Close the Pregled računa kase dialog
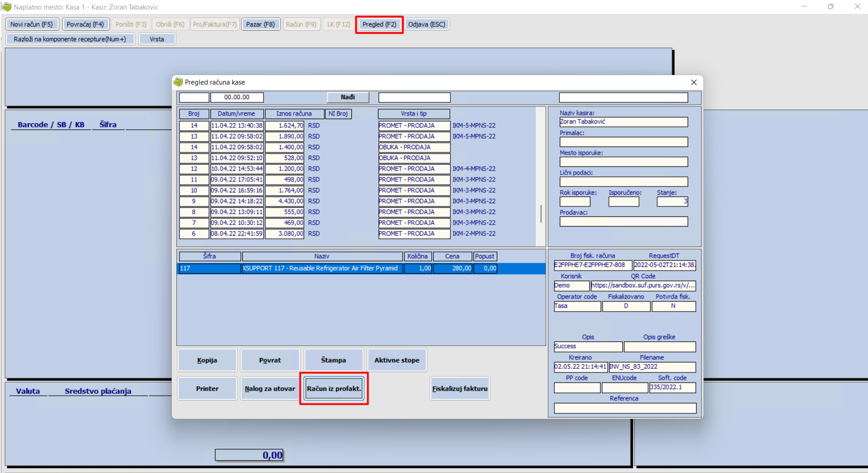868x473 pixels. (693, 82)
